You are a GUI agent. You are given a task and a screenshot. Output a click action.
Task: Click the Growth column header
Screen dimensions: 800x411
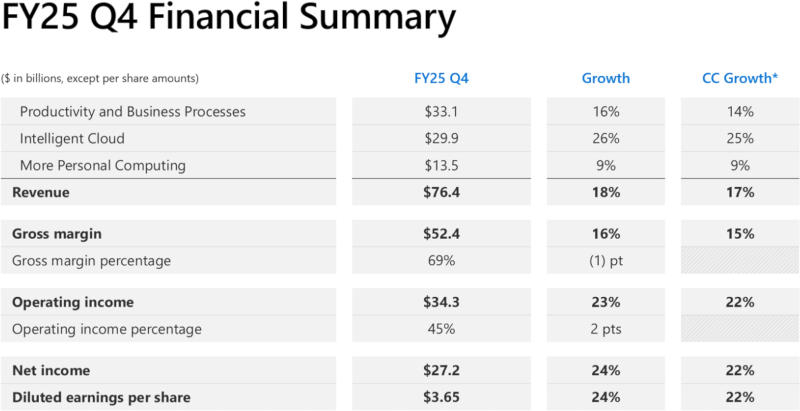(x=606, y=78)
